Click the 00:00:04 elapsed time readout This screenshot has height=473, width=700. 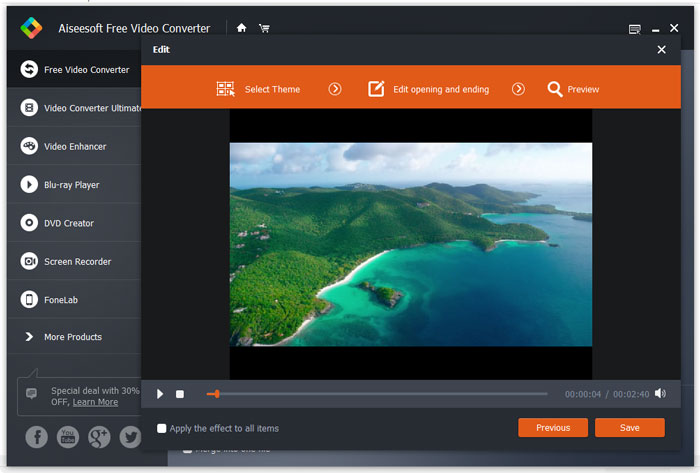[583, 394]
